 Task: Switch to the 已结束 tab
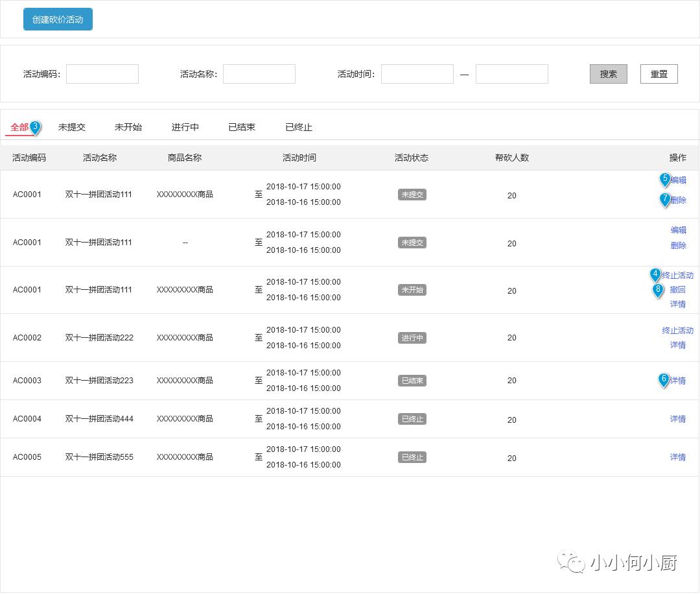click(x=242, y=127)
